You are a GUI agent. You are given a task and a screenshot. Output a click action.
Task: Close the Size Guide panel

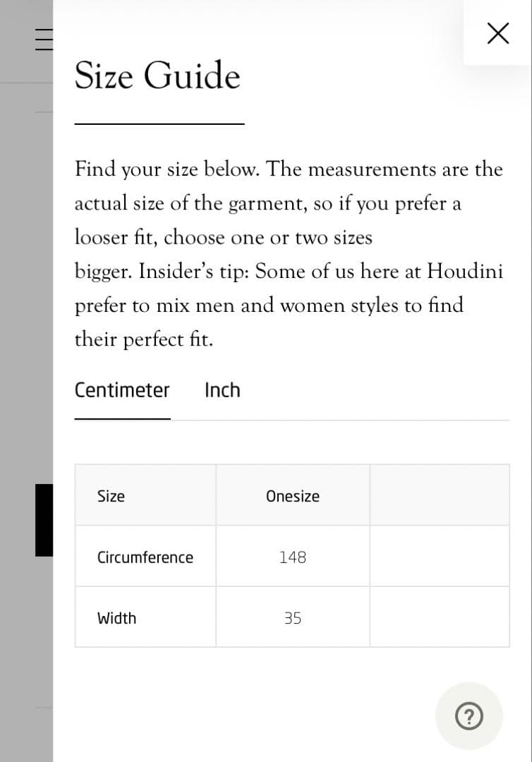point(498,33)
